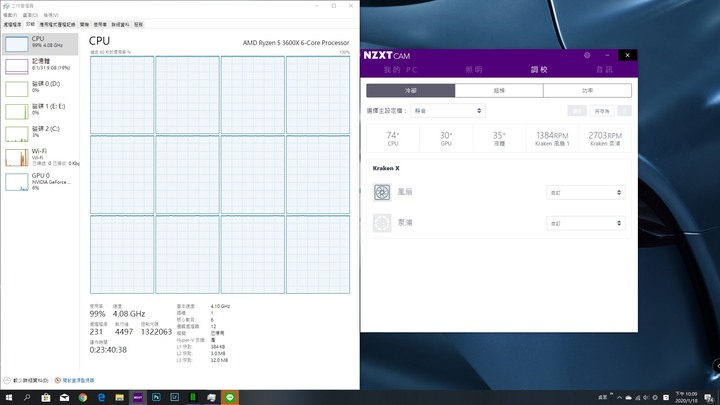
Task: Open the Audio tab in CAM
Action: pos(604,70)
